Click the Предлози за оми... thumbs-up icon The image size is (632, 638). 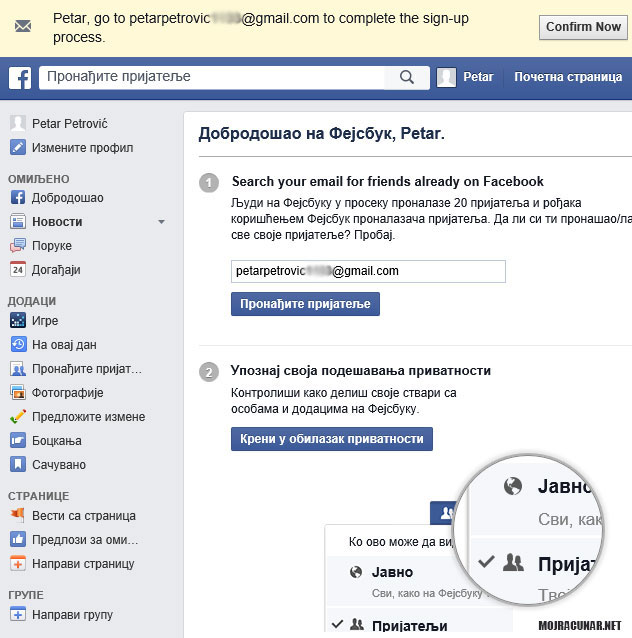pyautogui.click(x=17, y=540)
